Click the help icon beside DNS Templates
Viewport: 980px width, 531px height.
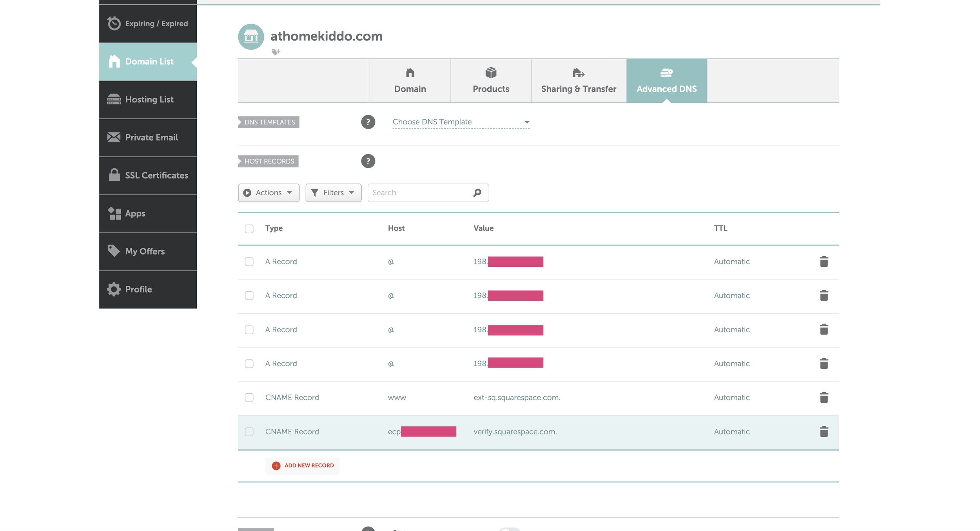click(x=368, y=122)
